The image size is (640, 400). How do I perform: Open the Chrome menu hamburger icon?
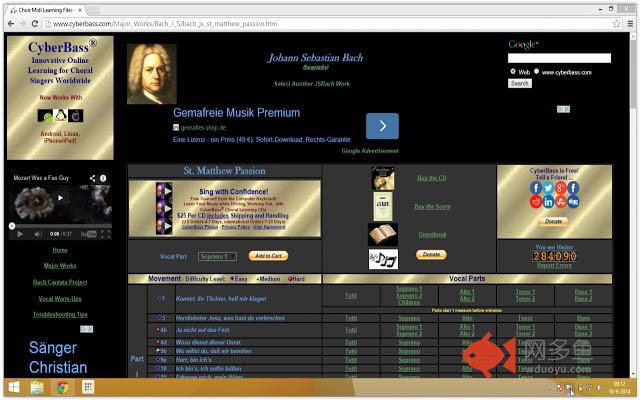(x=631, y=24)
